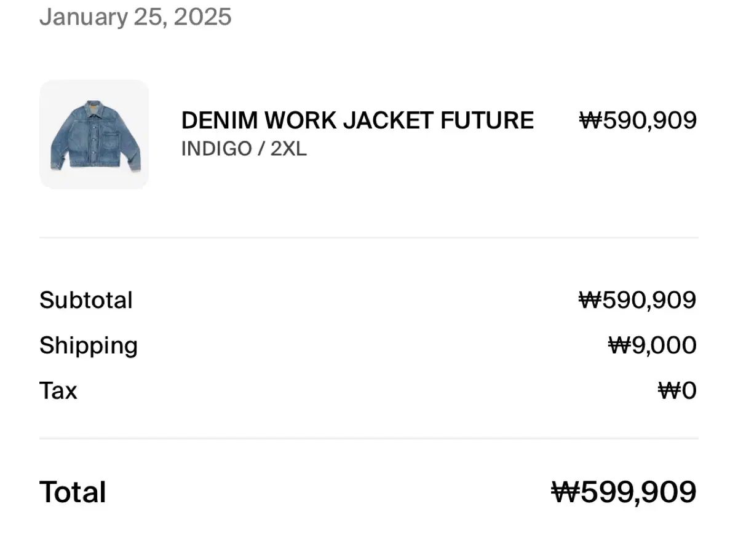Select the bold Total label
Image resolution: width=738 pixels, height=560 pixels.
[73, 492]
